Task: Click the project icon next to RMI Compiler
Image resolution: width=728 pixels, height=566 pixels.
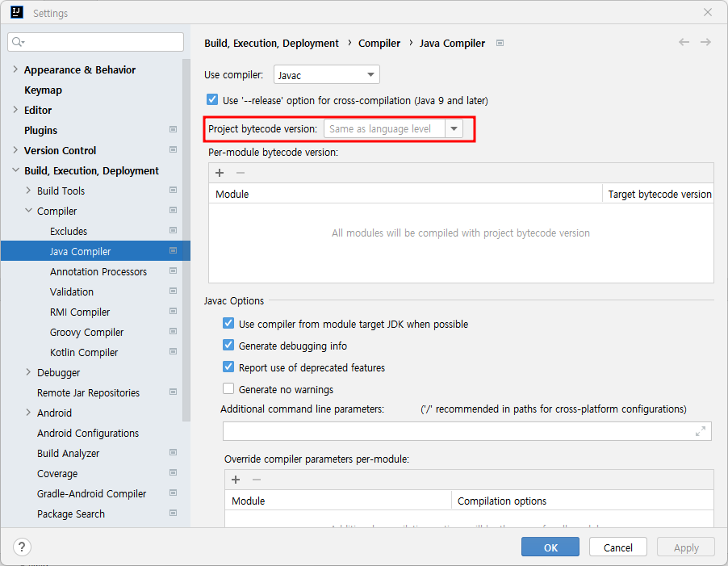Action: point(174,311)
